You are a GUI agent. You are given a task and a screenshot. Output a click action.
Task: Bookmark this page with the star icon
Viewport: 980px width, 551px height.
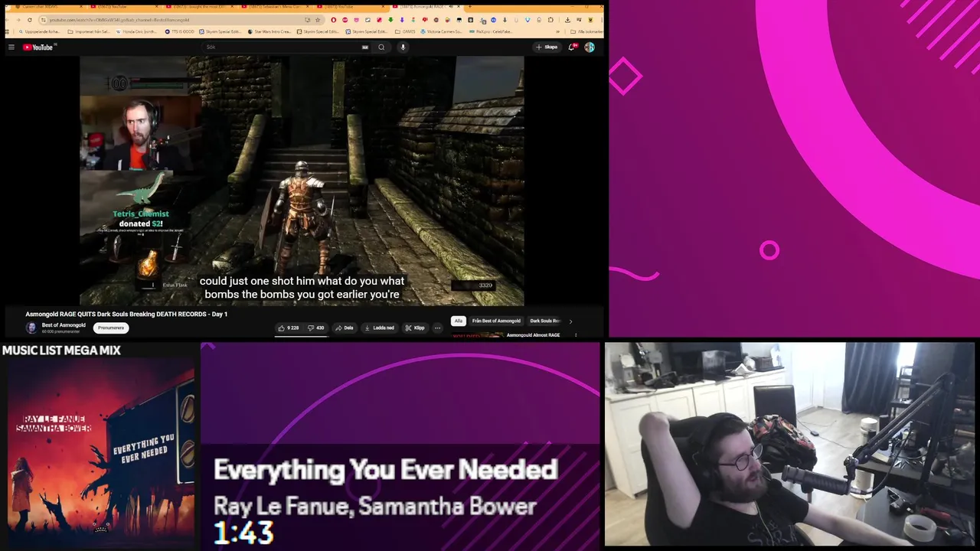click(317, 20)
